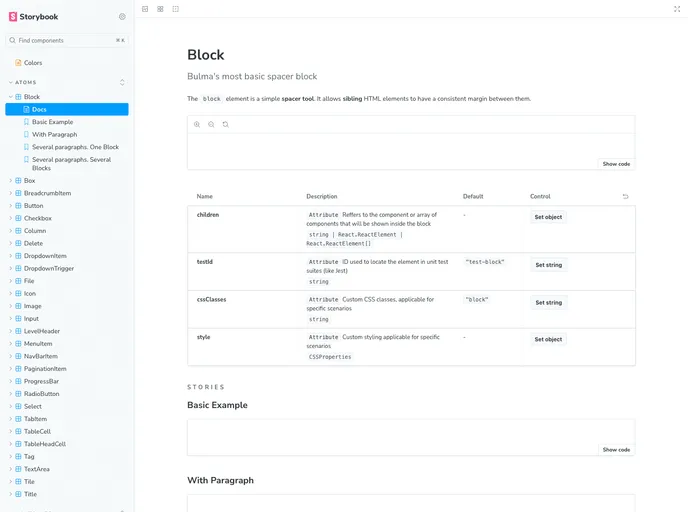Click Set string for testId control
688x512 pixels.
pyautogui.click(x=548, y=265)
